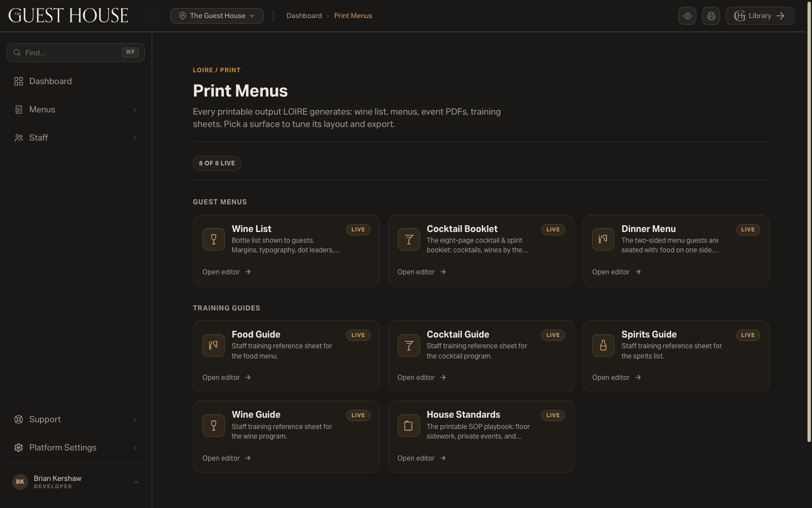Open the Brian Kershaw user menu
This screenshot has width=812, height=508.
pyautogui.click(x=76, y=482)
